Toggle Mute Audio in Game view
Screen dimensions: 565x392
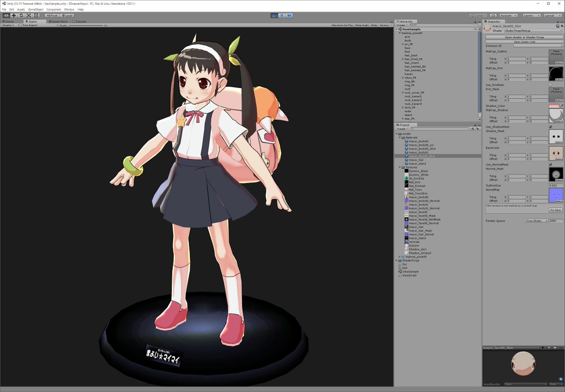coord(362,25)
